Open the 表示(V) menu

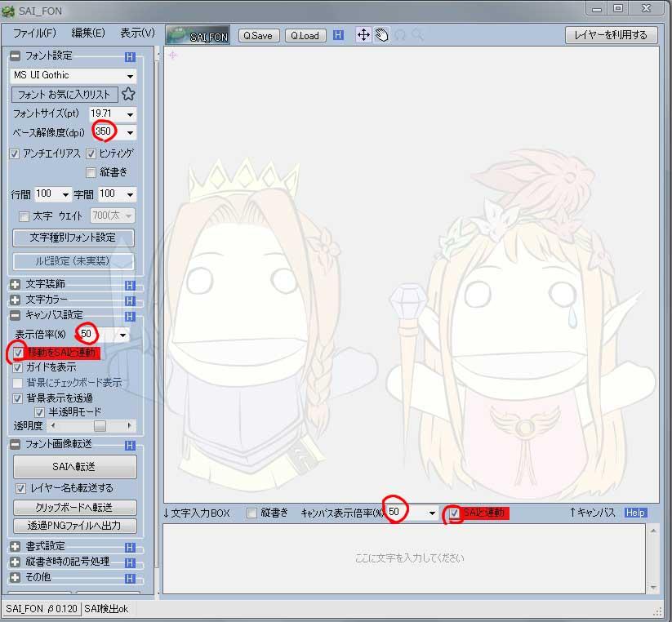(x=137, y=33)
